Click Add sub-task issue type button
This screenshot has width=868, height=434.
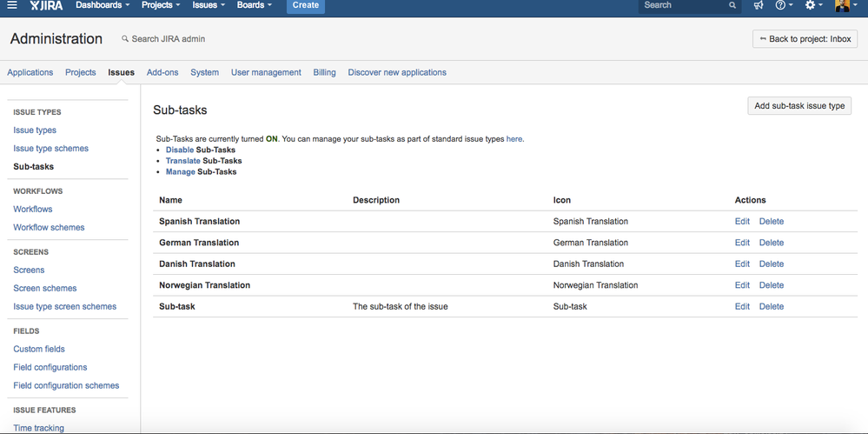coord(799,106)
